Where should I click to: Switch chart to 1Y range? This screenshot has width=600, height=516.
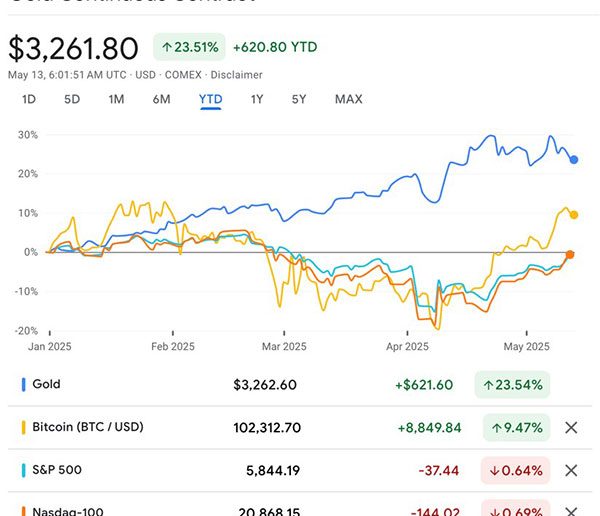[x=257, y=100]
